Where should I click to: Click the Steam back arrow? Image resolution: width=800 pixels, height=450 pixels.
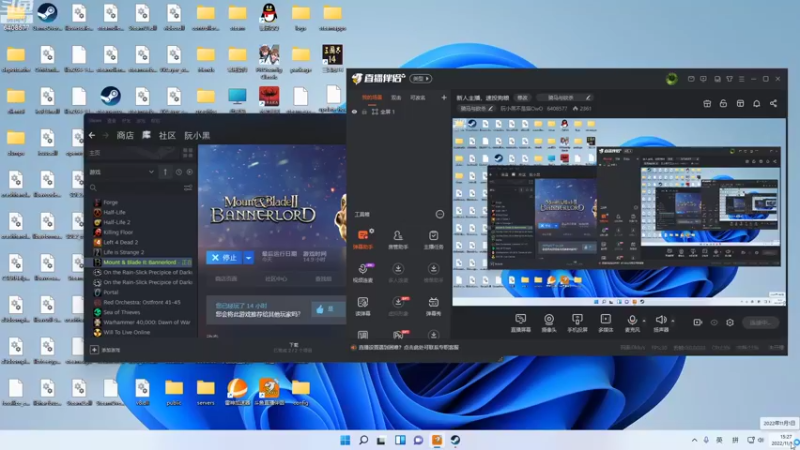click(x=92, y=135)
